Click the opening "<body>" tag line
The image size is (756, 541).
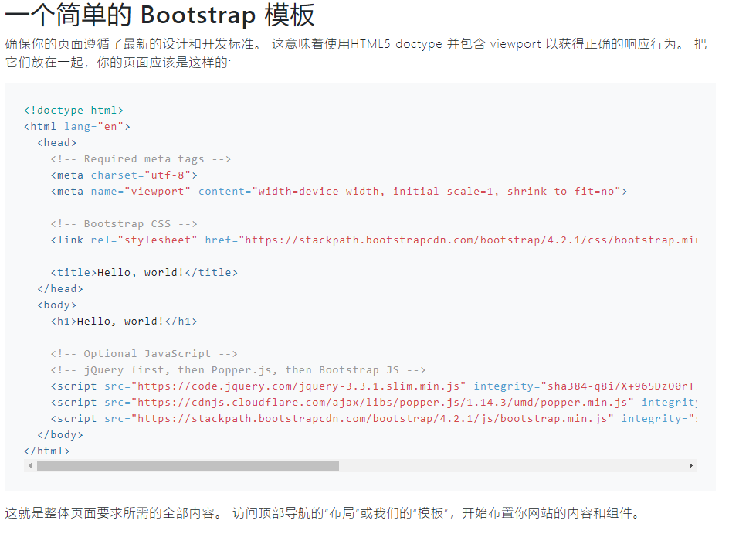(x=57, y=305)
